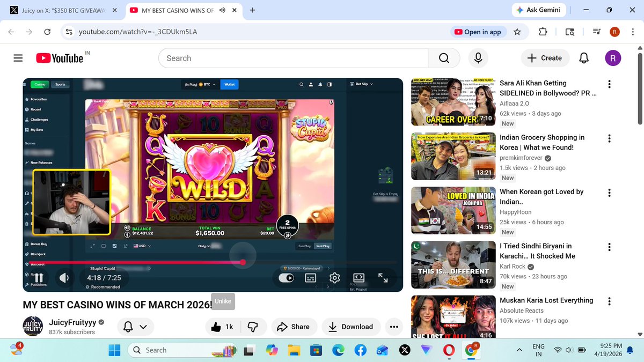
Task: Open the premkimforever channel name
Action: point(522,158)
